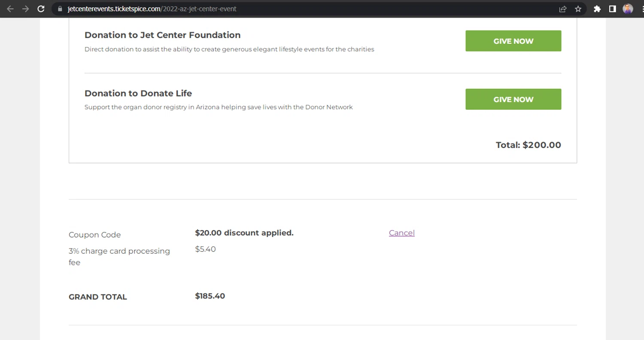Toggle the browser side panel icon
The image size is (644, 340).
coord(613,9)
